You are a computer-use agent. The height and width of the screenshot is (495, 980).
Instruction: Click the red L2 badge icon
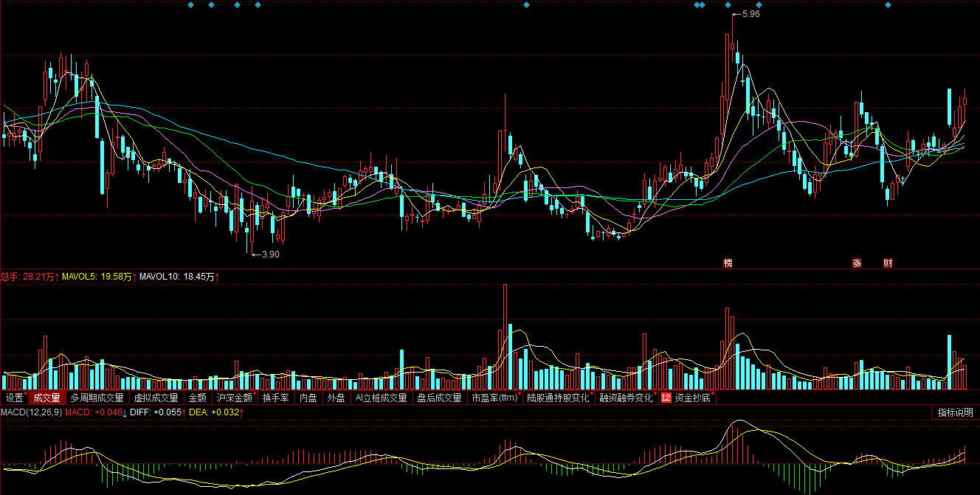666,398
